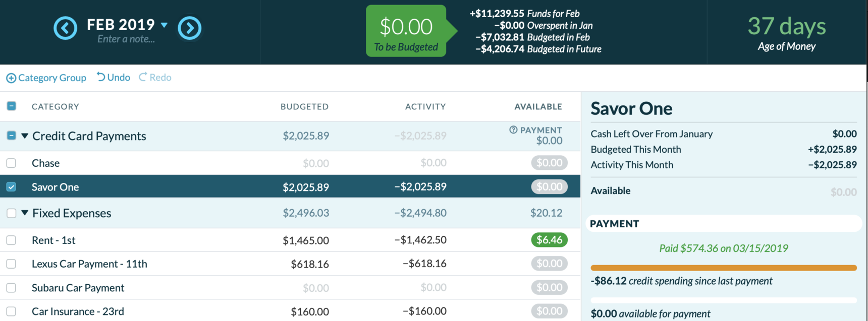Check the Rent - 1st checkbox

(x=11, y=240)
